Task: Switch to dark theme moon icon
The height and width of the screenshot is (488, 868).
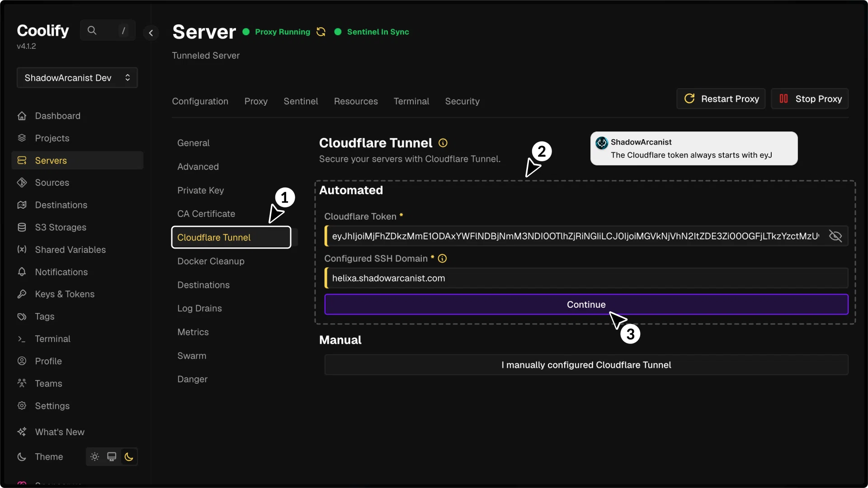Action: click(x=129, y=457)
